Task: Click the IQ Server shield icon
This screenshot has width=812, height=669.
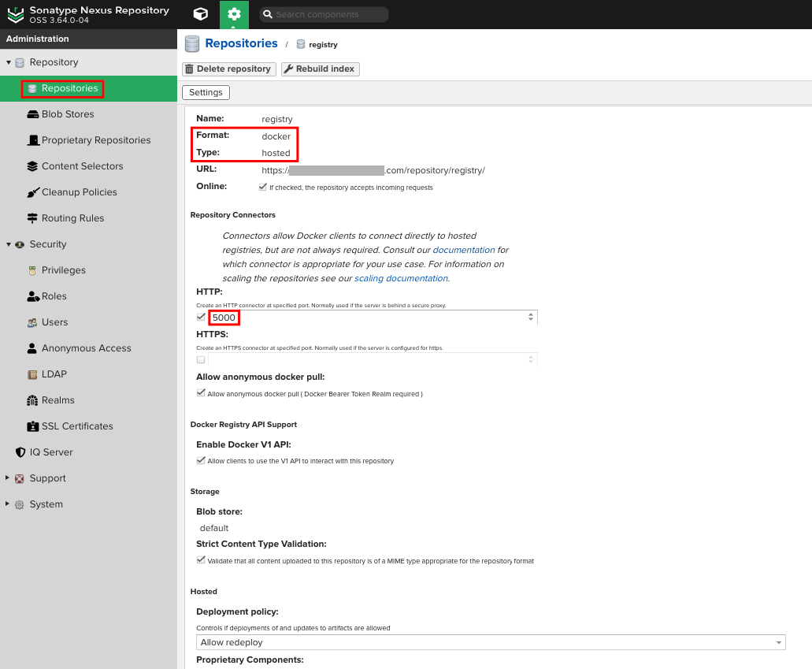Action: (x=20, y=452)
